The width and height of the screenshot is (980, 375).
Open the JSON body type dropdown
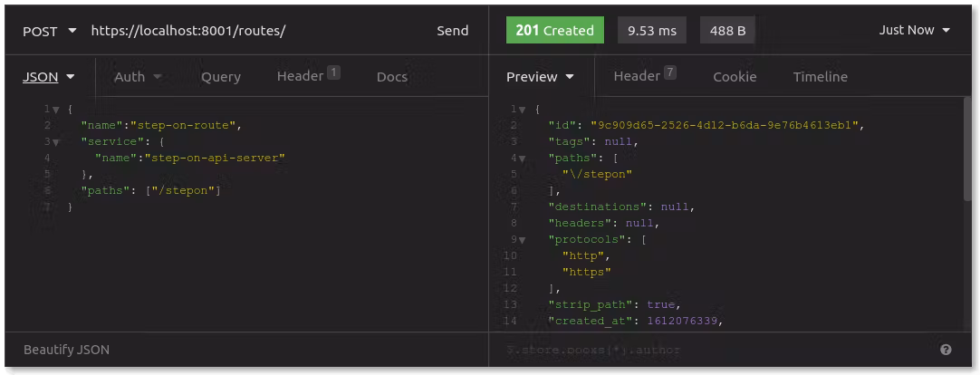(48, 77)
